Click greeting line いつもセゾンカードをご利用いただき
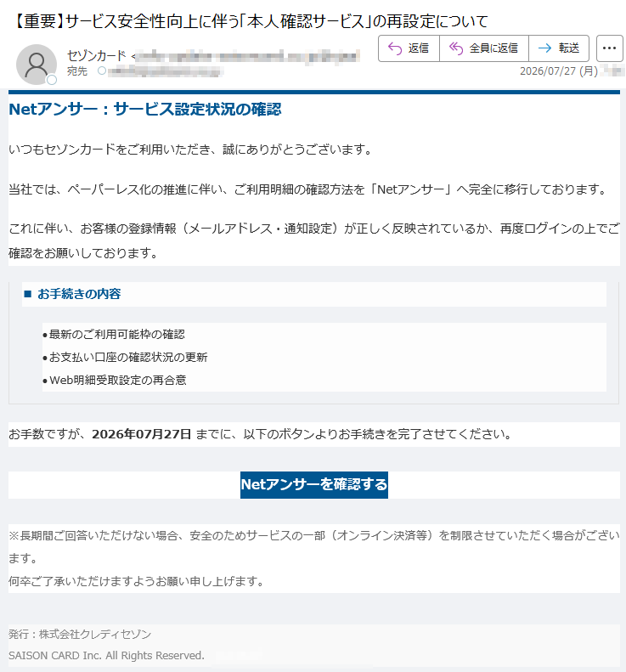626x672 pixels. [x=190, y=150]
